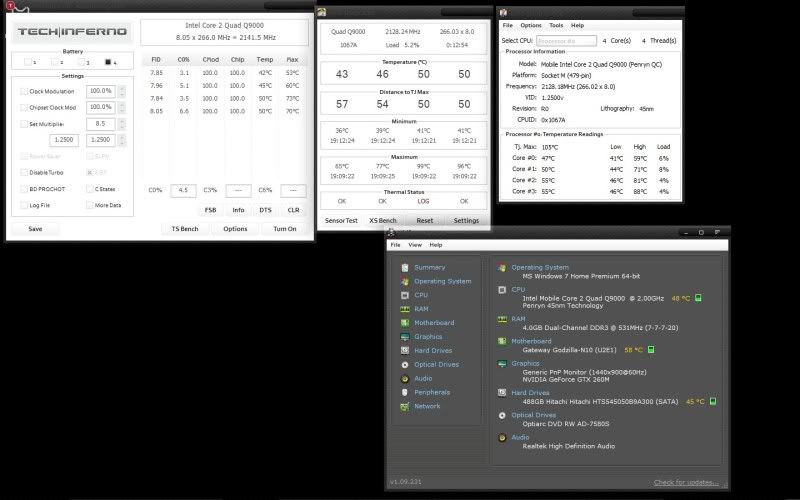This screenshot has width=800, height=500.
Task: Toggle C States checkbox
Action: pyautogui.click(x=90, y=189)
